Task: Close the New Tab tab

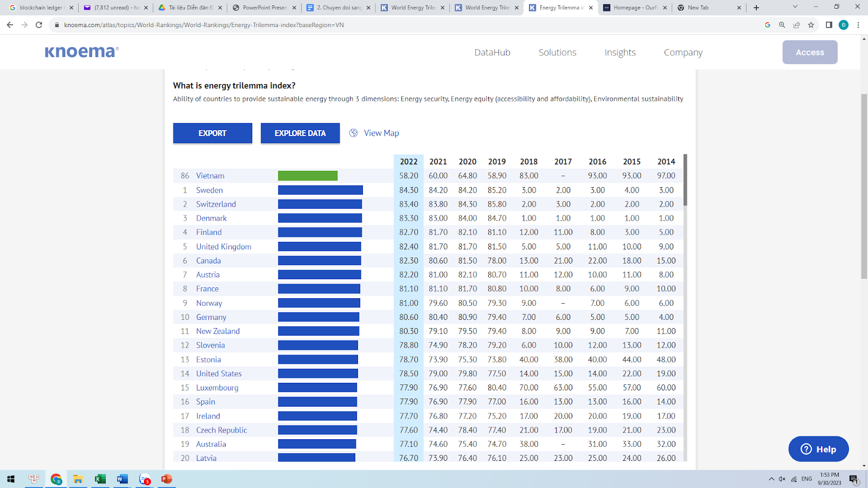Action: click(x=739, y=8)
